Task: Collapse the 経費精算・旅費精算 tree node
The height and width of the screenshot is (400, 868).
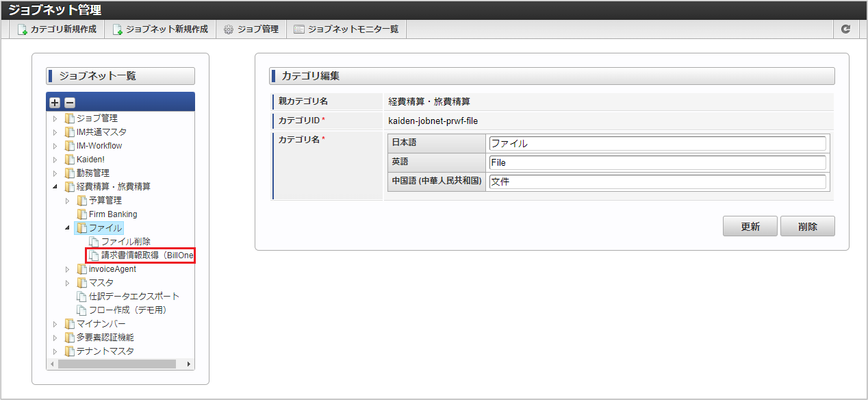Action: pos(55,187)
